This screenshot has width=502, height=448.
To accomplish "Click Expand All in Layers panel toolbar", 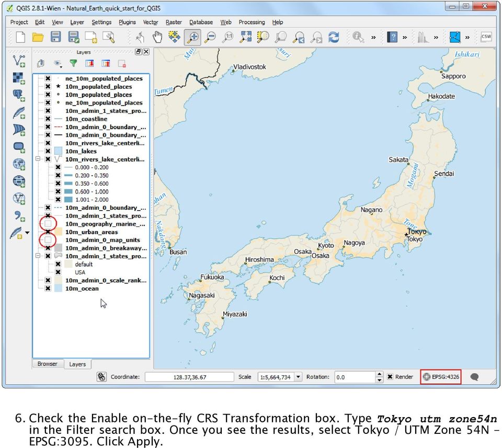I will [x=89, y=63].
